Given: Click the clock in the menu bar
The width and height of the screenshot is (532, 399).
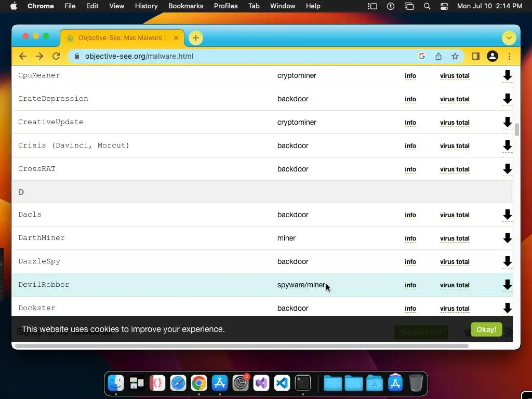Looking at the screenshot, I should [x=489, y=6].
